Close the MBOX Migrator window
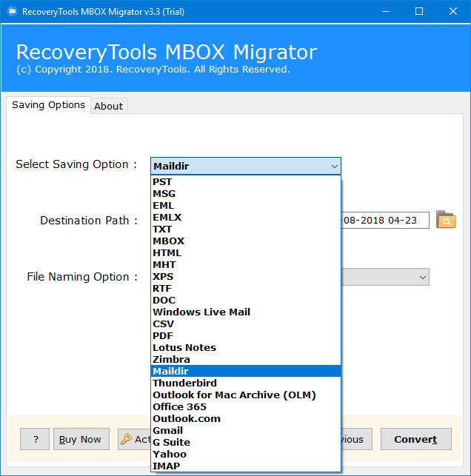Viewport: 471px width, 476px height. [x=453, y=12]
